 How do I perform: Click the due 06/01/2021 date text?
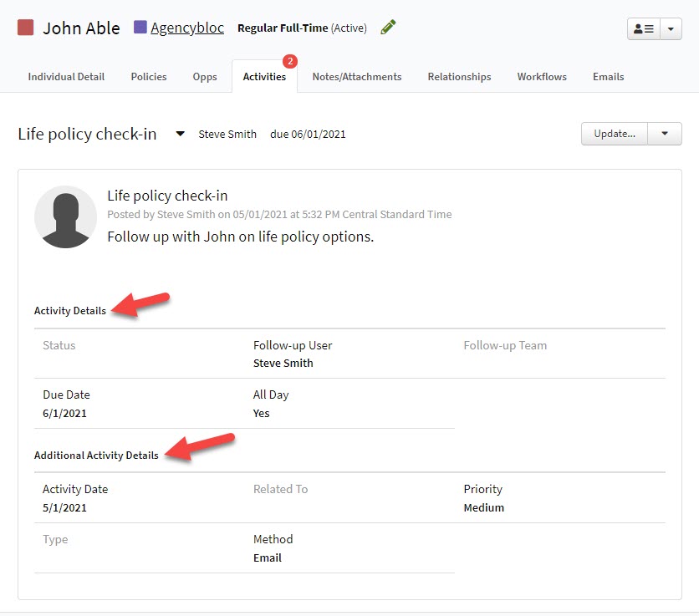(x=308, y=133)
